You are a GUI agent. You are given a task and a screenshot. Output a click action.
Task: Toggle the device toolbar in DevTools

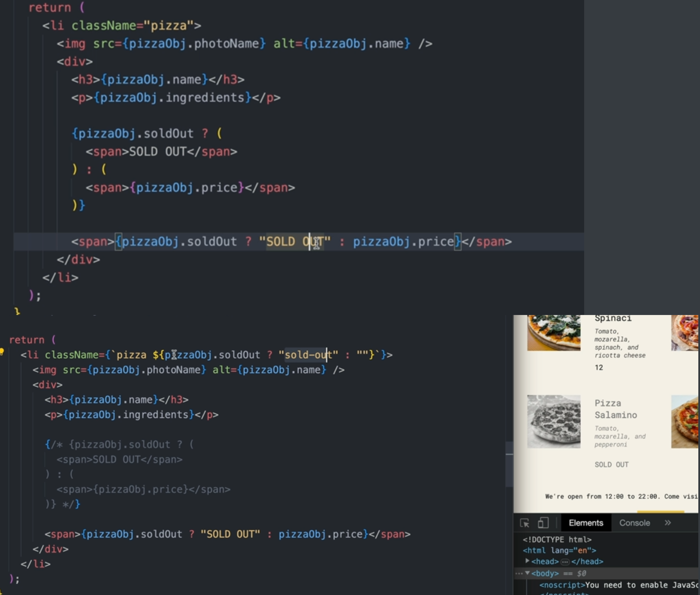coord(543,523)
